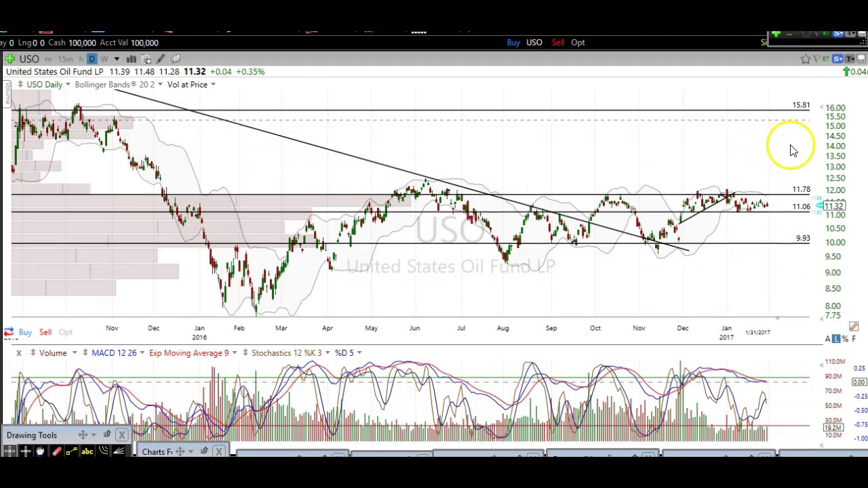The width and height of the screenshot is (868, 488).
Task: Pick the abc text tool
Action: (87, 451)
